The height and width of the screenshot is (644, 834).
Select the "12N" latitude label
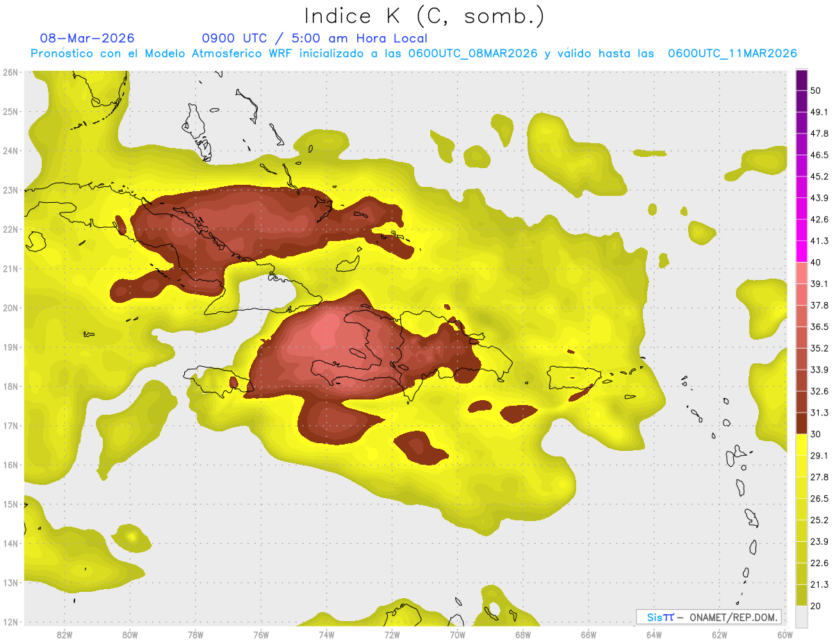10,622
